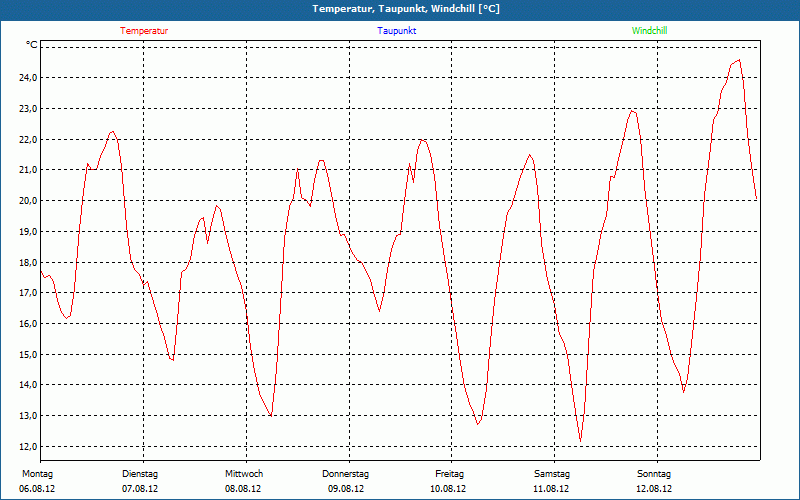Viewport: 800px width, 500px height.
Task: Click the 13,0 y-axis value
Action: (28, 415)
